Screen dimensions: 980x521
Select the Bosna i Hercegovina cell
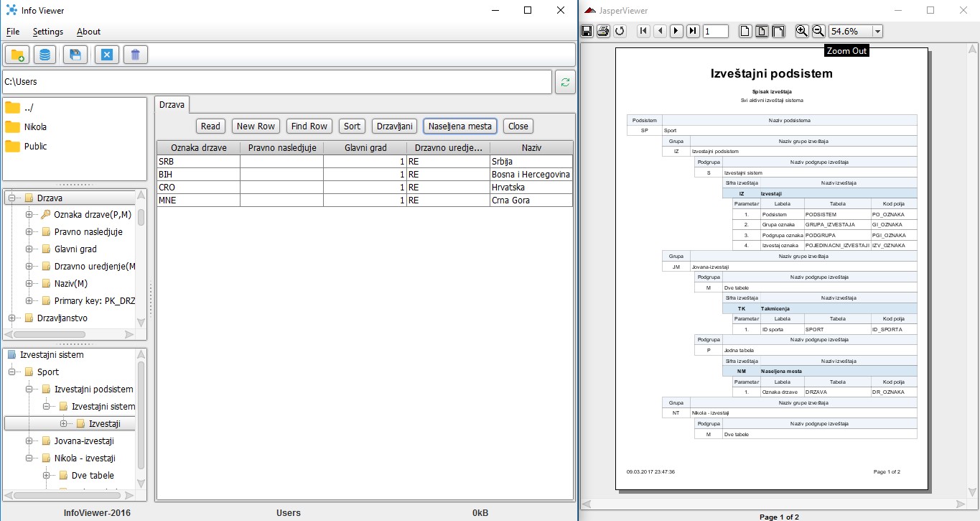pos(531,175)
